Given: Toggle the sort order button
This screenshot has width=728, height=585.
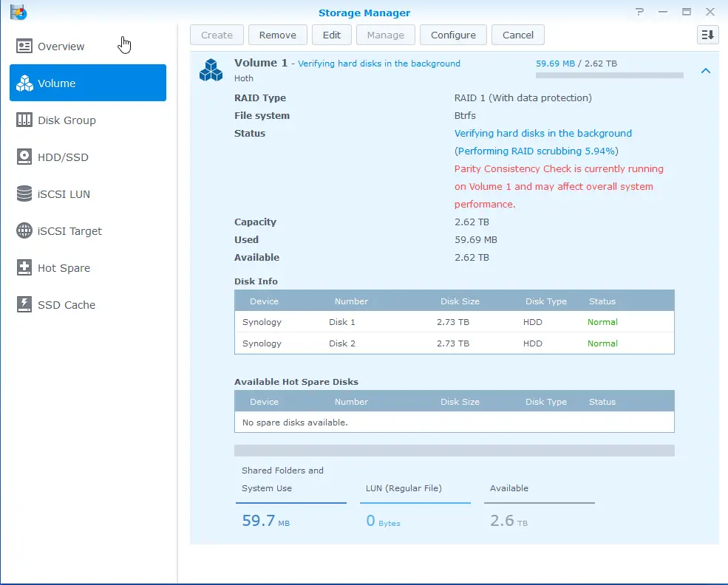Looking at the screenshot, I should tap(707, 35).
